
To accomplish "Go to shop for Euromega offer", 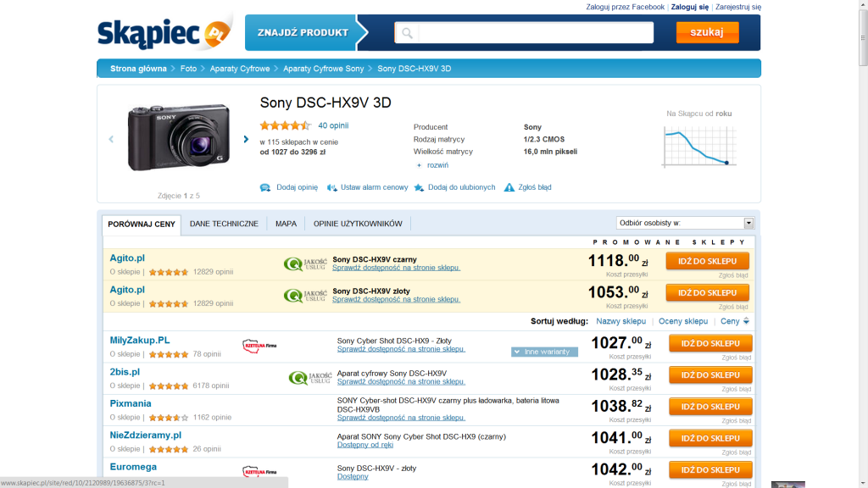I will coord(711,469).
